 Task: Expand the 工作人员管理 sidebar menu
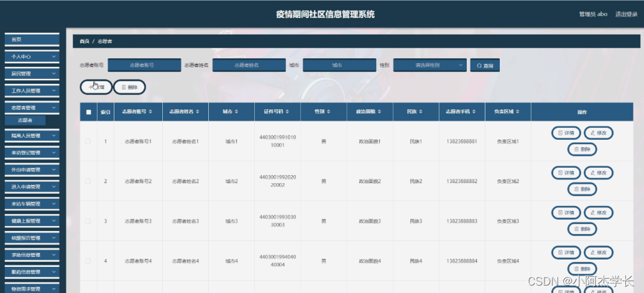click(x=32, y=91)
